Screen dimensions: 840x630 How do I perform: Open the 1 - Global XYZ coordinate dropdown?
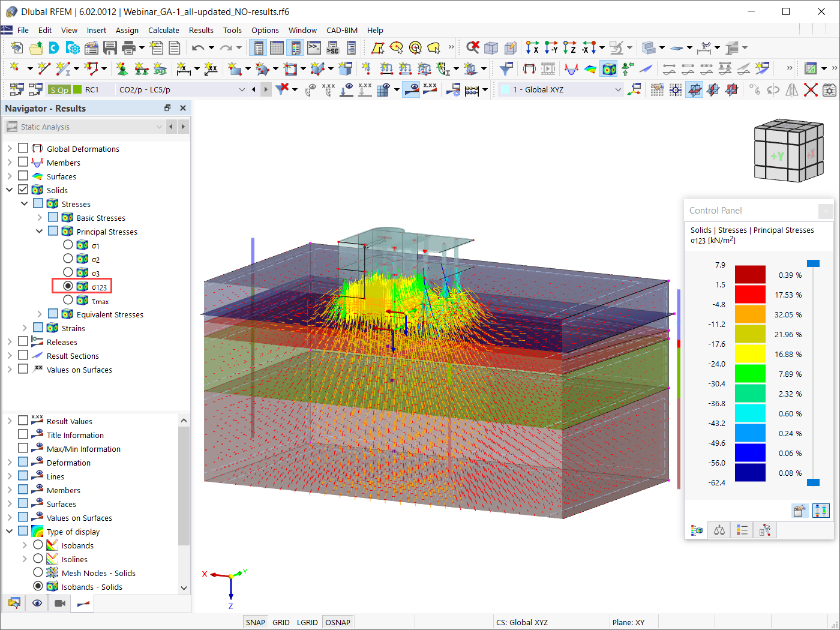click(x=618, y=89)
